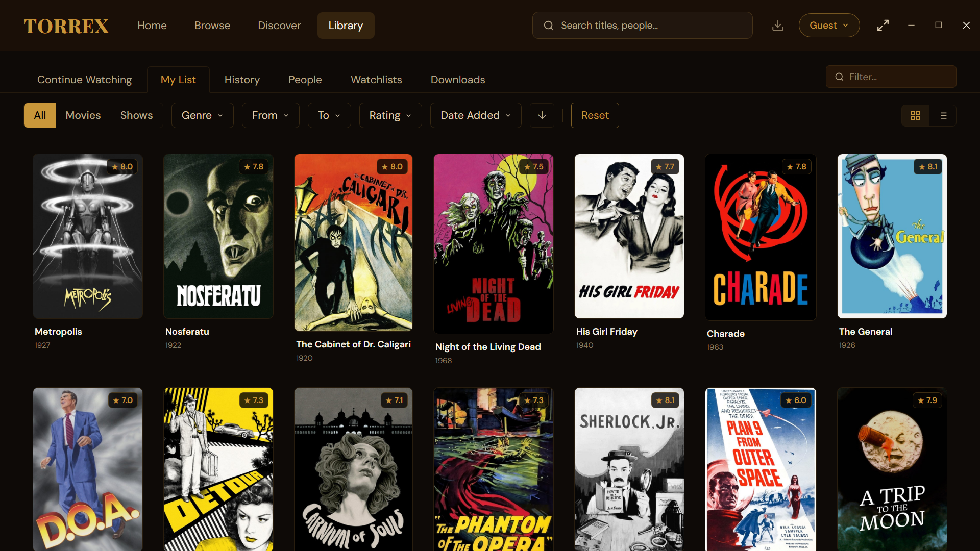
Task: Filter list to Movies only
Action: pyautogui.click(x=83, y=115)
